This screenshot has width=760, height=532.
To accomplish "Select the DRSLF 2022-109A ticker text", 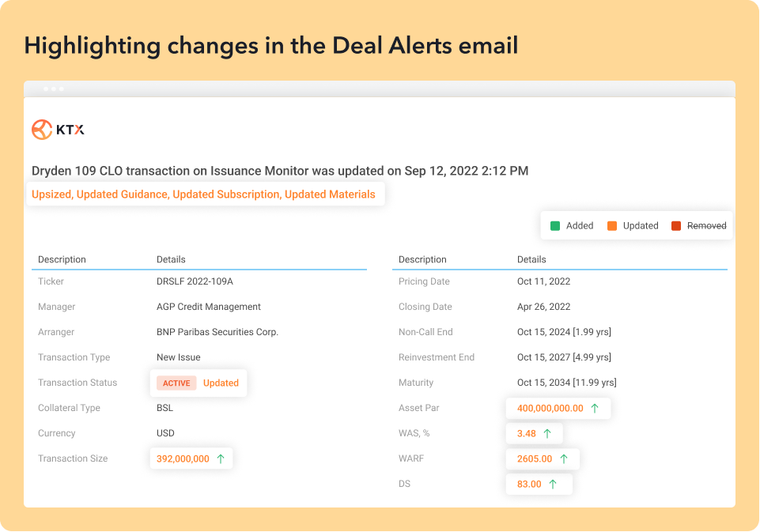I will [x=195, y=281].
